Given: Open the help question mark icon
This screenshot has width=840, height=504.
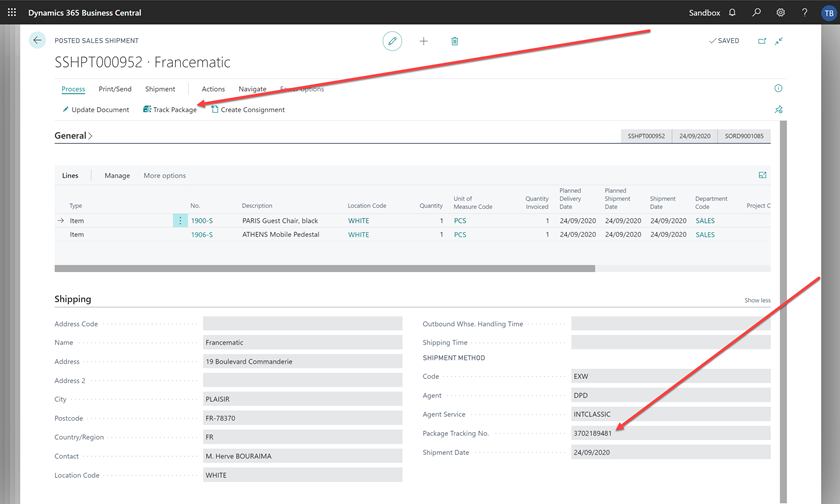Looking at the screenshot, I should tap(805, 12).
